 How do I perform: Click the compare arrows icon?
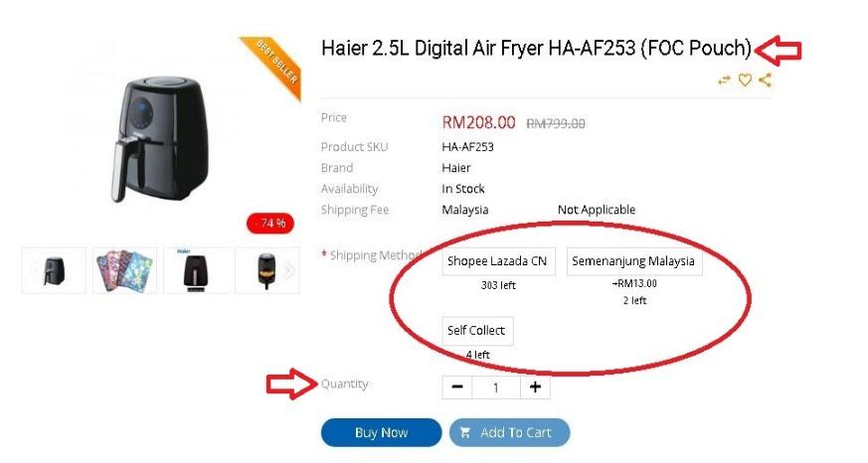(724, 80)
